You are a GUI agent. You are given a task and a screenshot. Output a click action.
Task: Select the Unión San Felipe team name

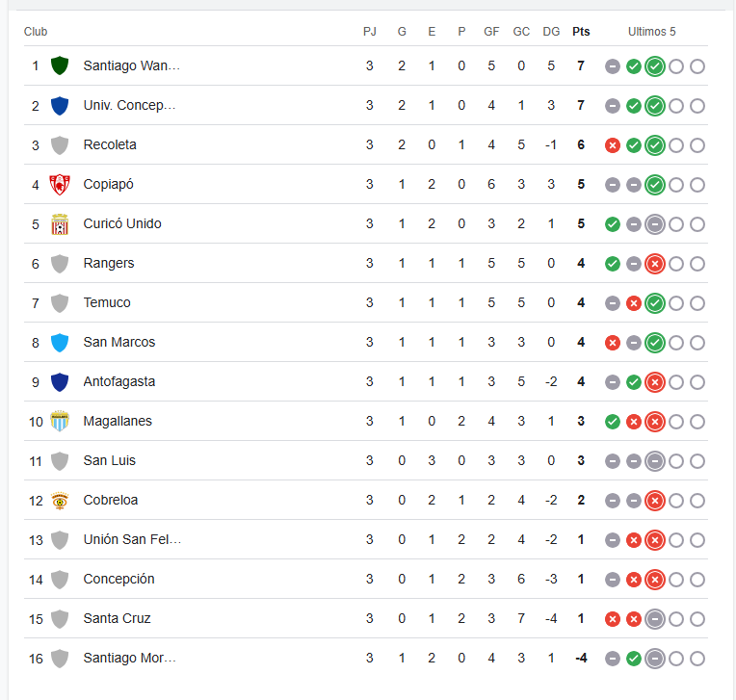132,539
